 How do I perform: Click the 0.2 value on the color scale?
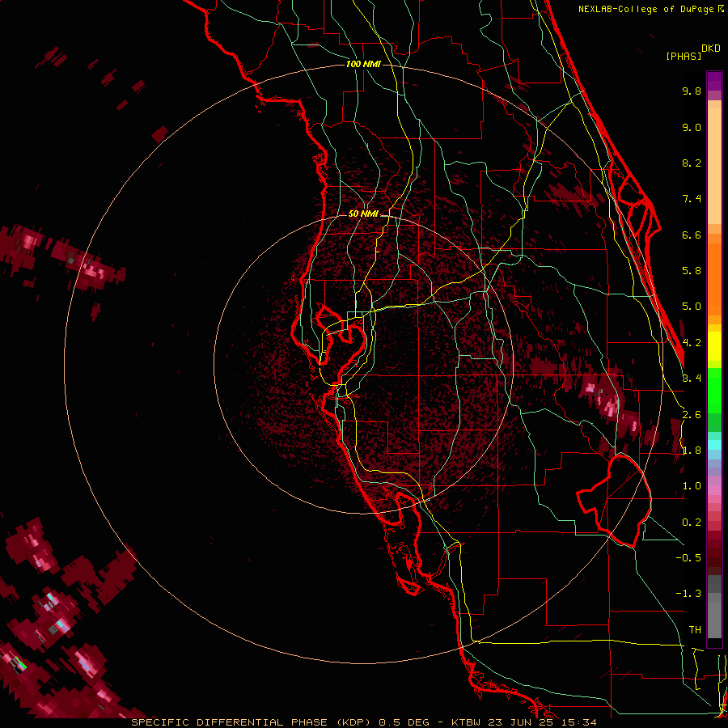point(692,523)
